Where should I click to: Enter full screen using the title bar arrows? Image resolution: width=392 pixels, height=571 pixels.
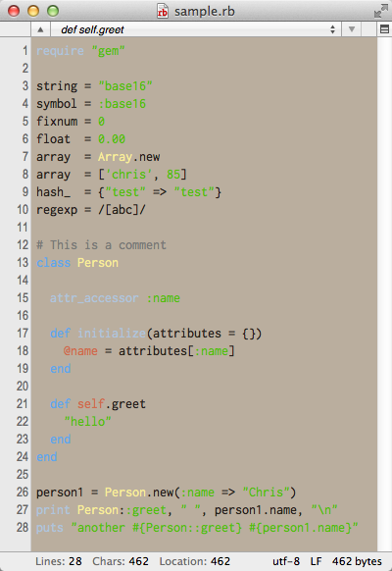pyautogui.click(x=380, y=11)
